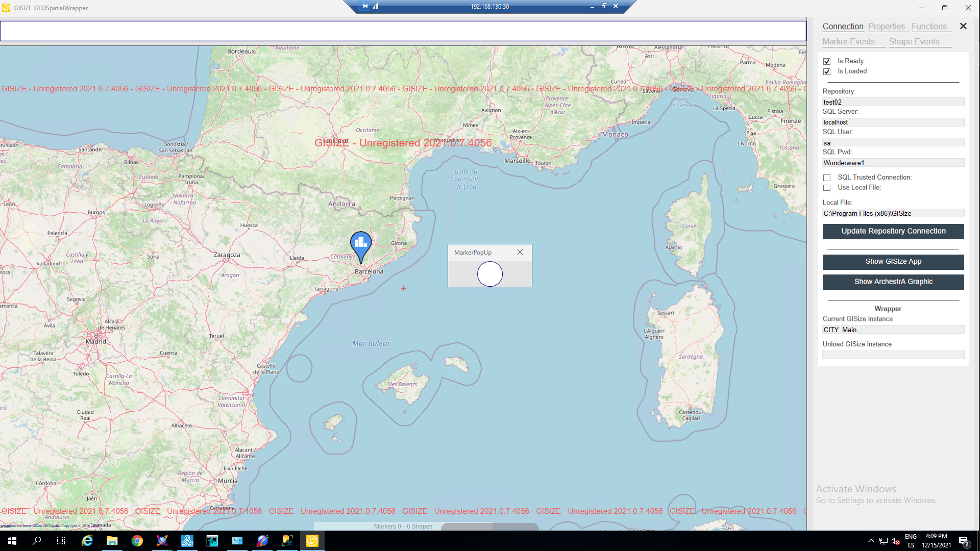Switch to the Properties tab
The height and width of the screenshot is (551, 980).
(886, 27)
